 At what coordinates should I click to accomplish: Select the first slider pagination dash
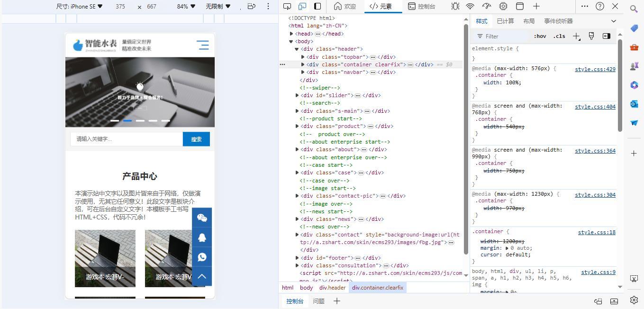tap(115, 121)
